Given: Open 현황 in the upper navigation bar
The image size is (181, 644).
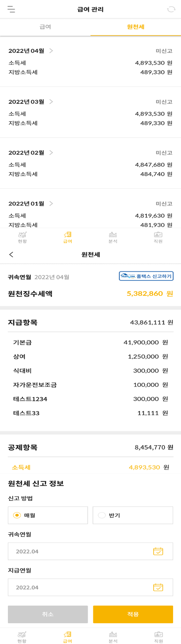Looking at the screenshot, I should pos(22,237).
